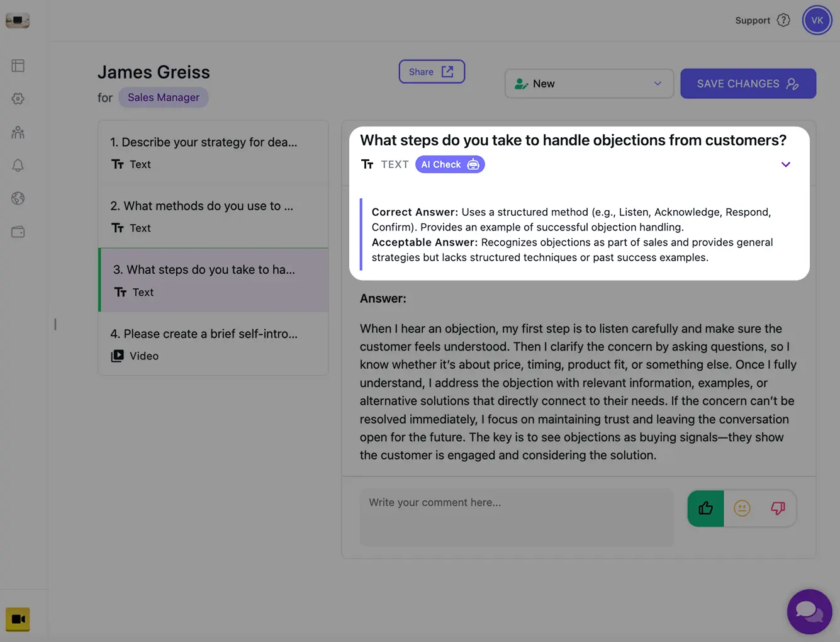This screenshot has height=642, width=840.
Task: Open the notifications bell icon
Action: pos(18,166)
